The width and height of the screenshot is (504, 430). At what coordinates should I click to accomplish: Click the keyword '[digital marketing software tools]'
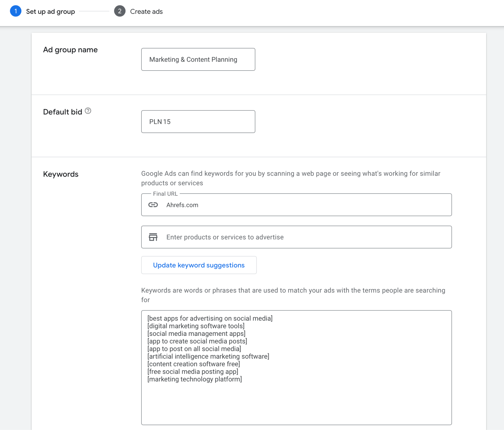tap(196, 326)
